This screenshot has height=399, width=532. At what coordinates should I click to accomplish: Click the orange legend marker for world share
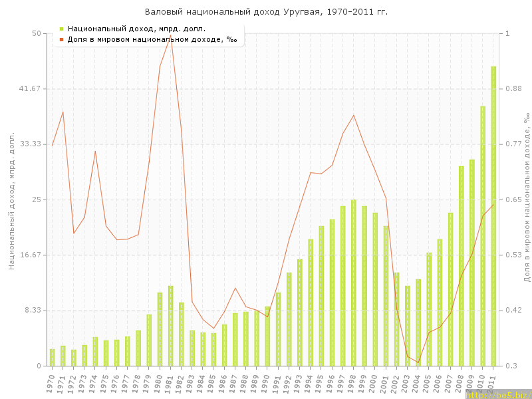61,40
